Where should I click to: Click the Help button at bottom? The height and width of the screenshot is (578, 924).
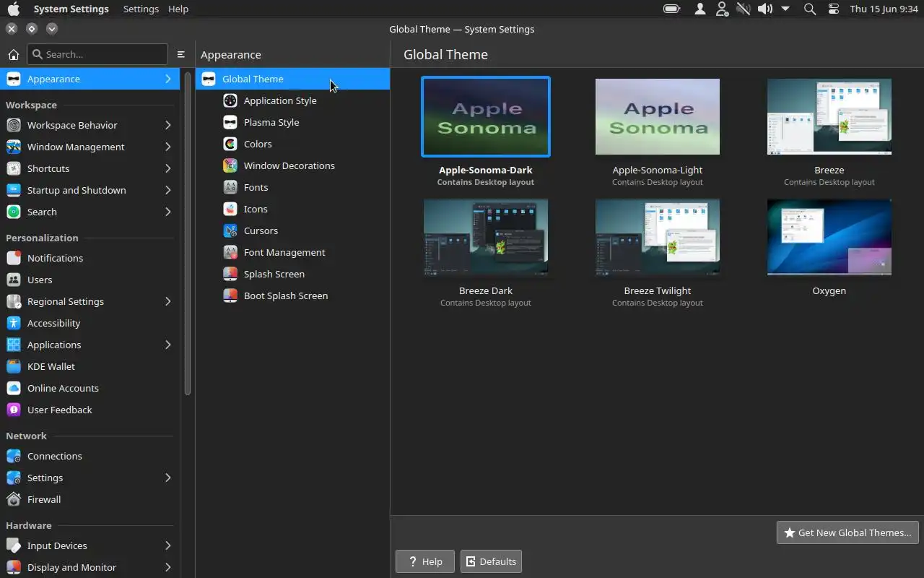(424, 561)
